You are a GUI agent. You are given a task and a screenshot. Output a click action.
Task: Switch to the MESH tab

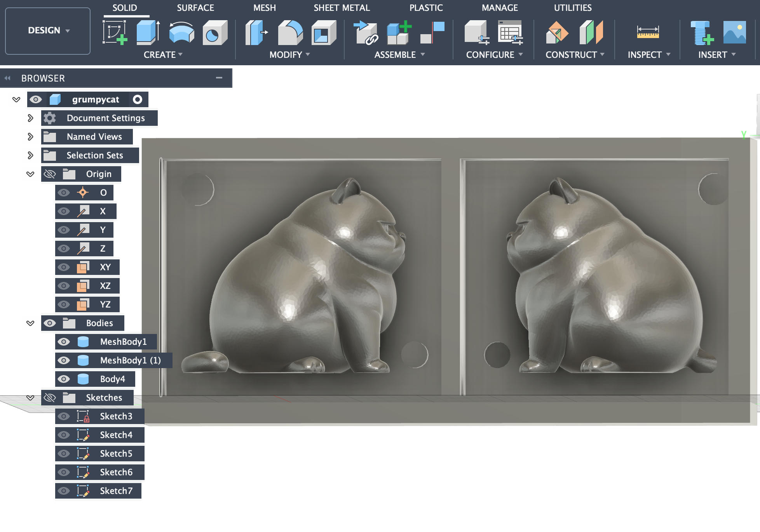click(x=264, y=8)
